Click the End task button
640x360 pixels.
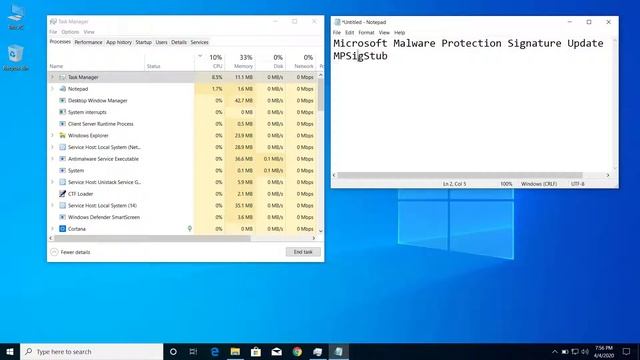tap(303, 252)
